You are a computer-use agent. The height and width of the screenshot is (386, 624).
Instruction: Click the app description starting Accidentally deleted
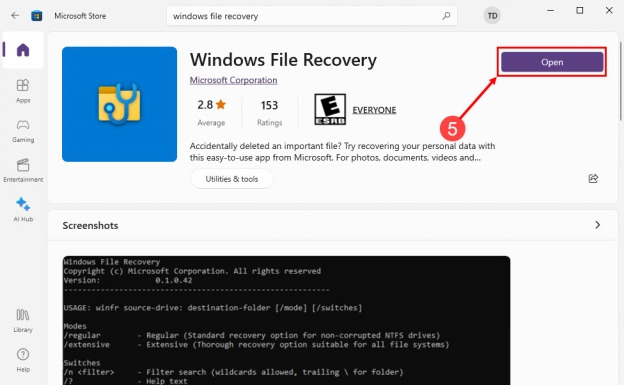tap(342, 152)
